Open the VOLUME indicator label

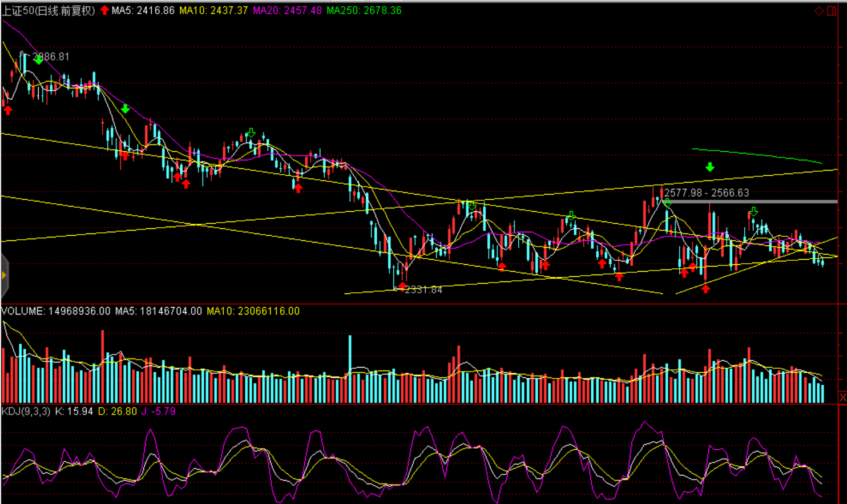point(55,311)
